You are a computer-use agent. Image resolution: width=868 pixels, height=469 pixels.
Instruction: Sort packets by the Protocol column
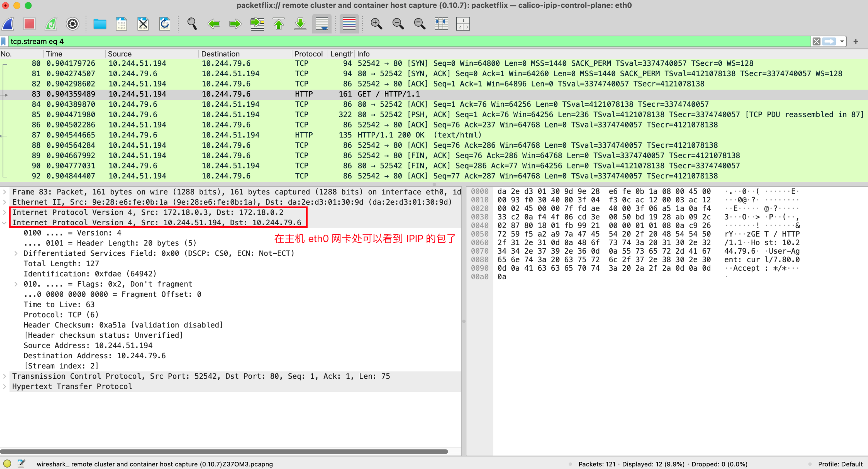pyautogui.click(x=308, y=54)
